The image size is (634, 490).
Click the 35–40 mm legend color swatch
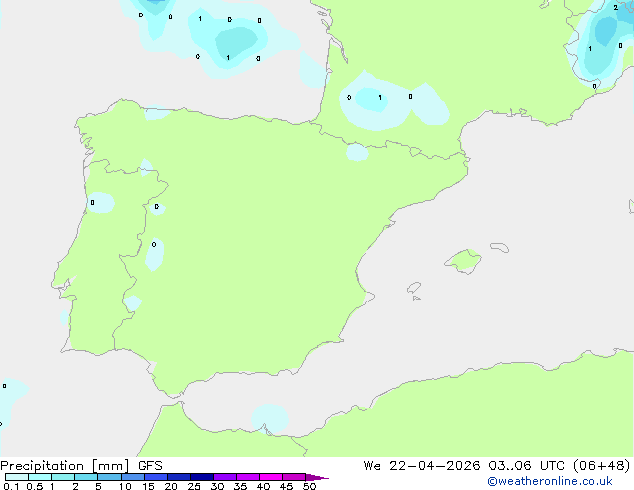[248, 477]
